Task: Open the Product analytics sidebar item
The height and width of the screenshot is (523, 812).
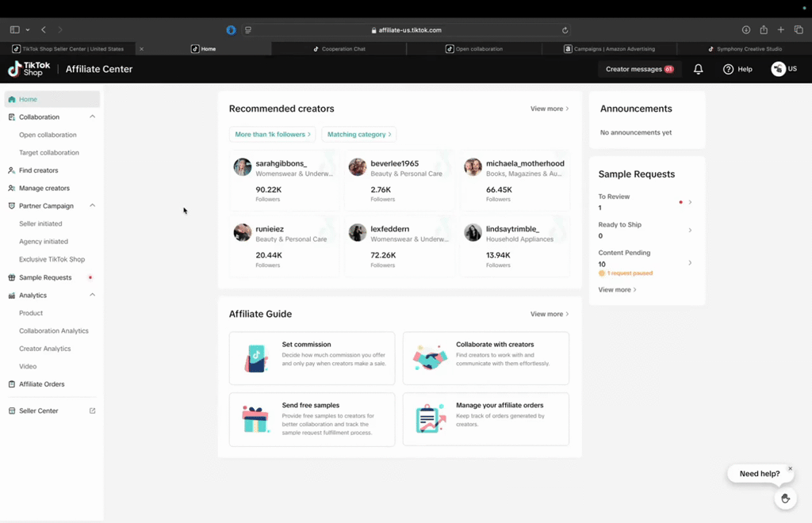Action: pos(31,313)
